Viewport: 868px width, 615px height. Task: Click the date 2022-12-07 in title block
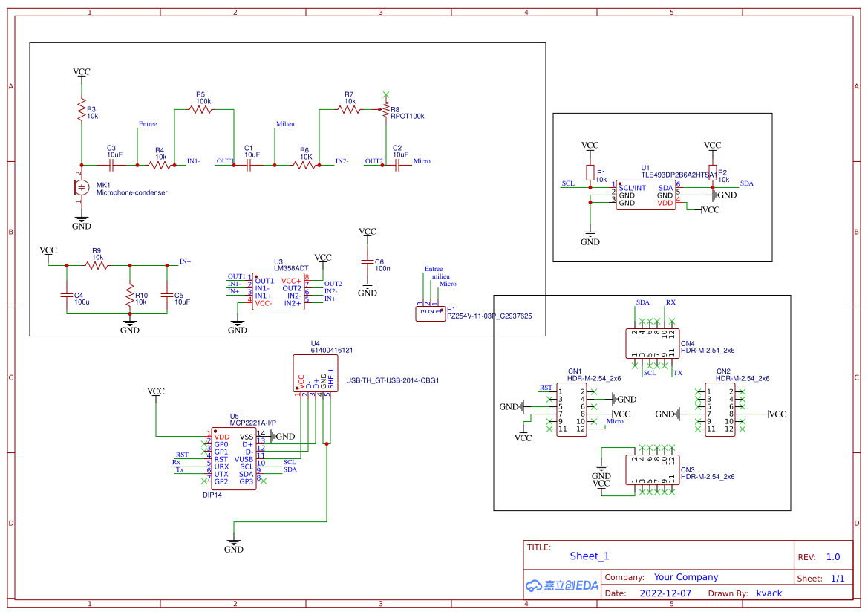click(x=665, y=593)
